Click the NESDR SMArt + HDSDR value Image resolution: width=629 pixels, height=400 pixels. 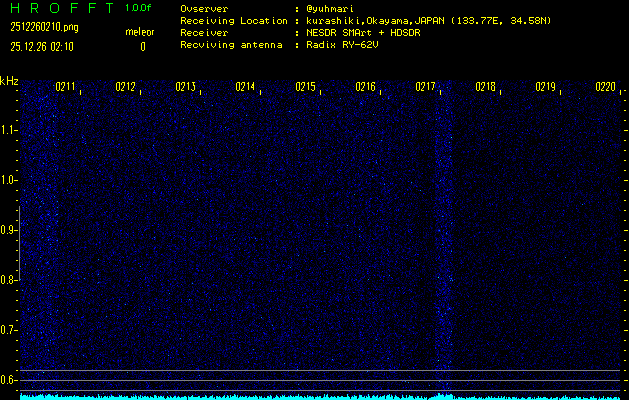[363, 33]
